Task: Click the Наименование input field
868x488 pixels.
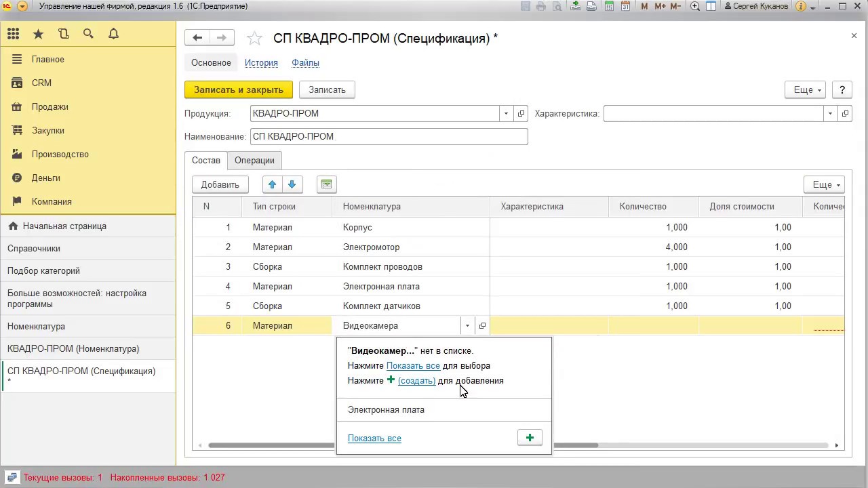Action: click(389, 136)
